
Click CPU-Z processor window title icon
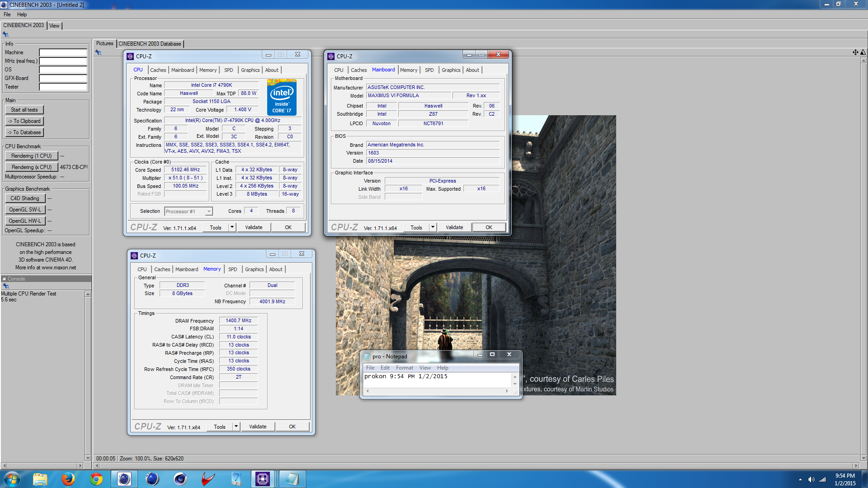pos(130,56)
